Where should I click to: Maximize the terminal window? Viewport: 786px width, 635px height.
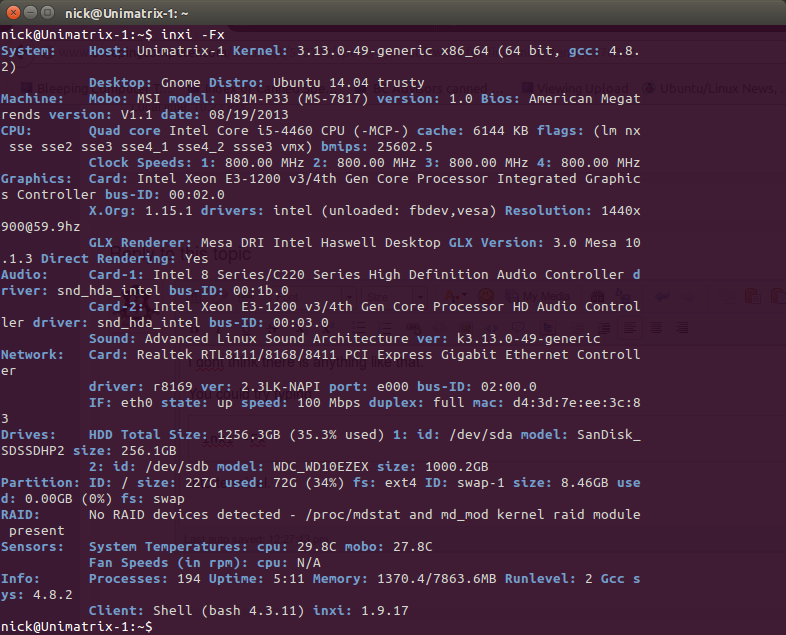point(48,12)
